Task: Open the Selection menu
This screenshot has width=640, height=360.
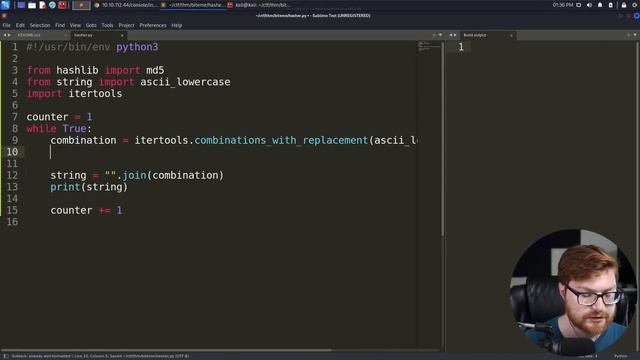Action: (40, 25)
